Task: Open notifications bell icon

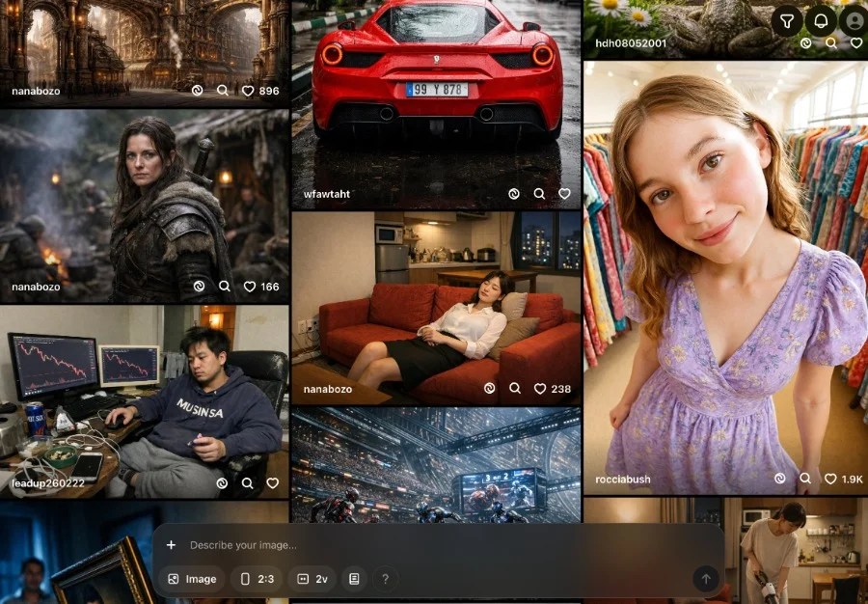Action: [x=821, y=20]
